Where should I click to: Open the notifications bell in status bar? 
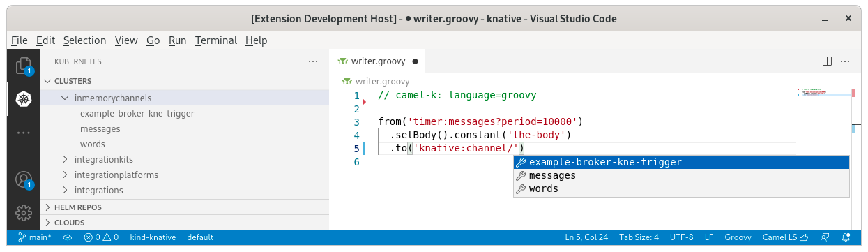(846, 237)
